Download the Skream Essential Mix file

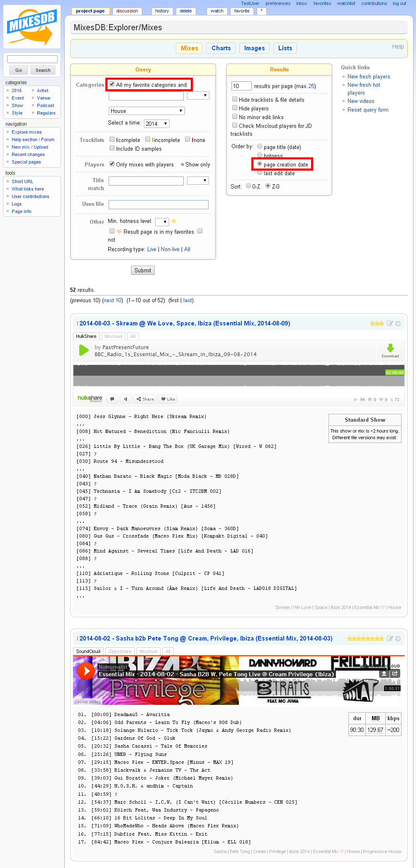coord(390,350)
